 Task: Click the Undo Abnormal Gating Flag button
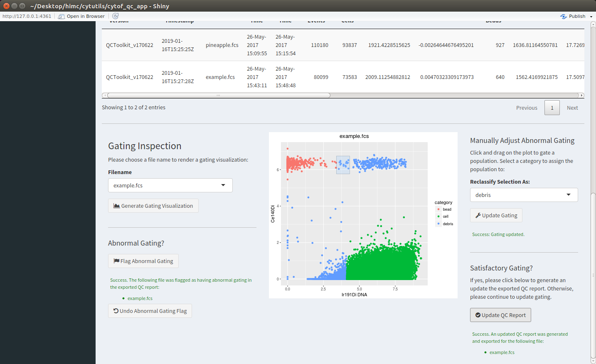(x=150, y=311)
